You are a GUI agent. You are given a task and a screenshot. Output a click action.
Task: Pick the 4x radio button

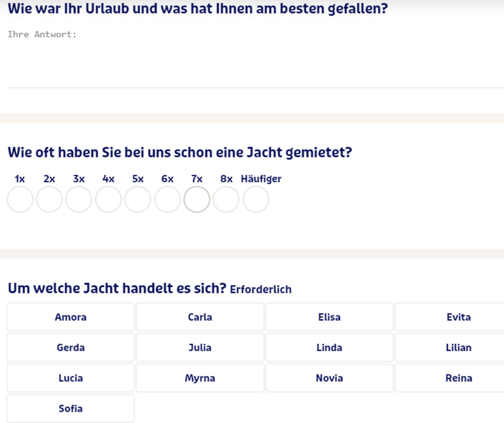point(108,200)
